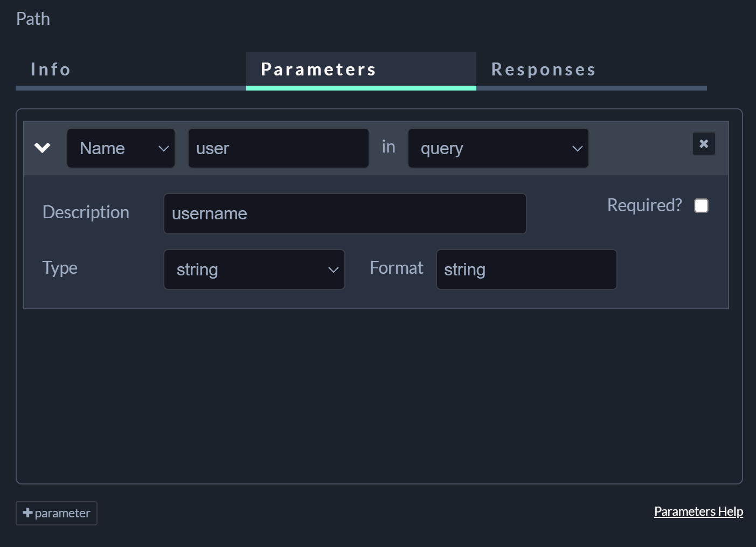This screenshot has width=756, height=547.
Task: Select the Parameters tab
Action: 318,70
